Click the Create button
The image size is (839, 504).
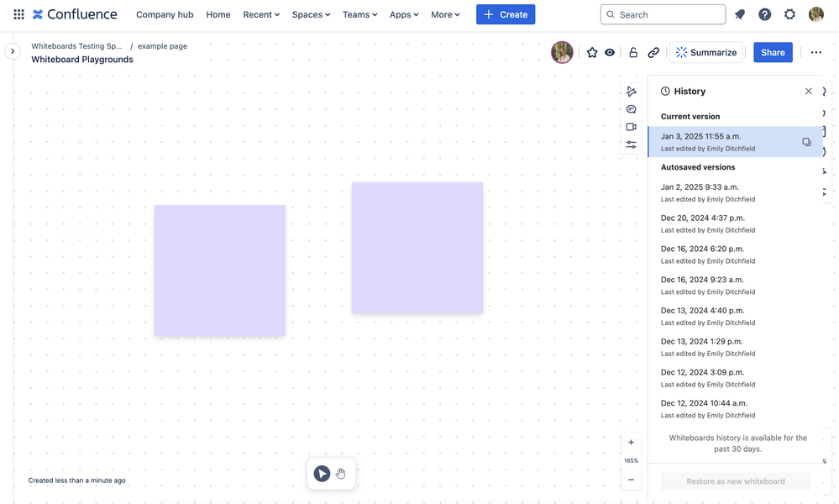point(506,14)
